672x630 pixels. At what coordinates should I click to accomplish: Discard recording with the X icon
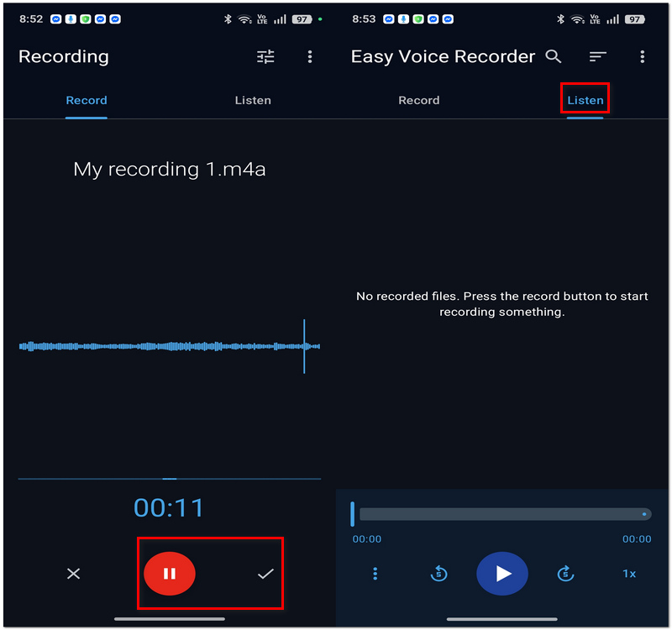click(73, 574)
